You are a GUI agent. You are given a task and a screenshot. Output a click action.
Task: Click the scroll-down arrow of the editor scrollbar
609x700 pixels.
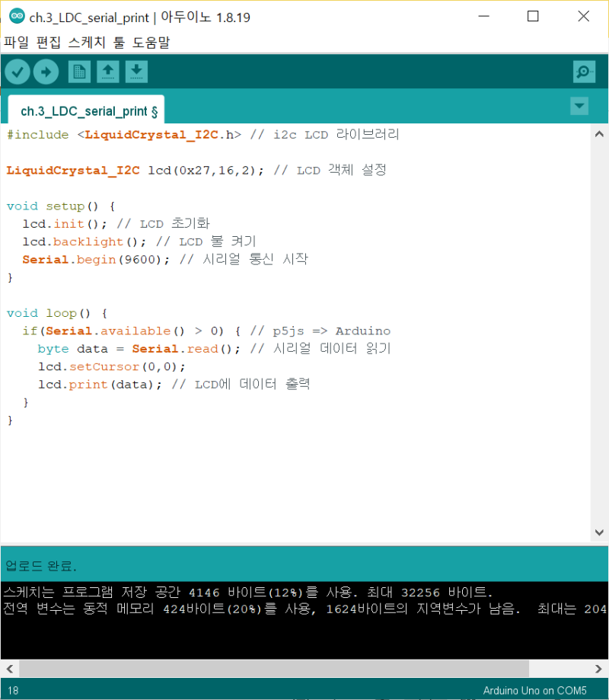click(599, 532)
